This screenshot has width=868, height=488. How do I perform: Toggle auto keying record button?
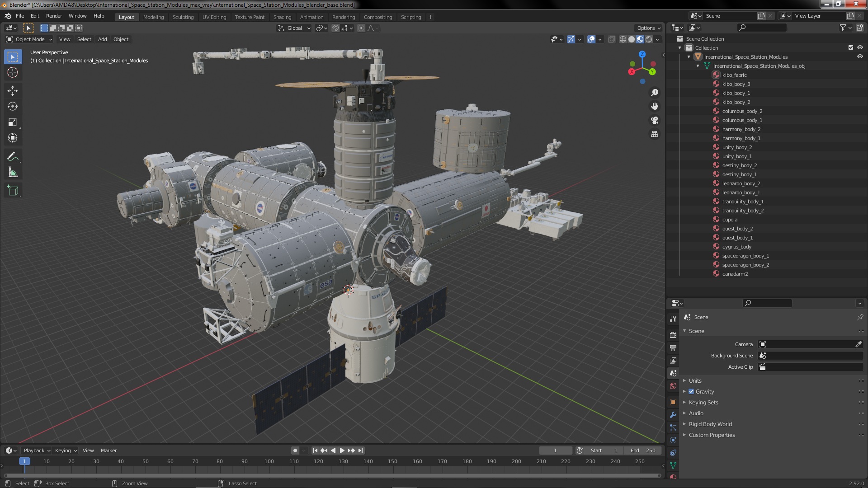tap(295, 450)
